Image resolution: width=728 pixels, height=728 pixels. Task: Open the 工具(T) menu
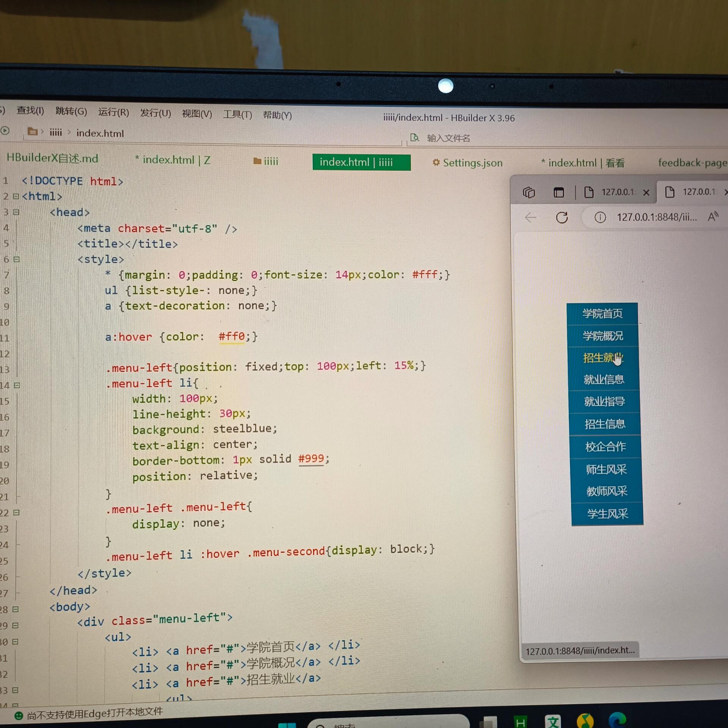237,115
